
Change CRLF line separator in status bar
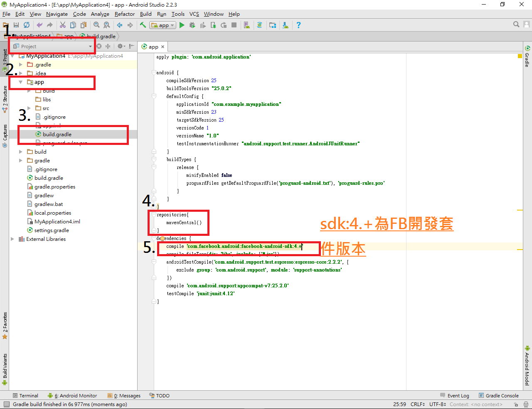(418, 404)
